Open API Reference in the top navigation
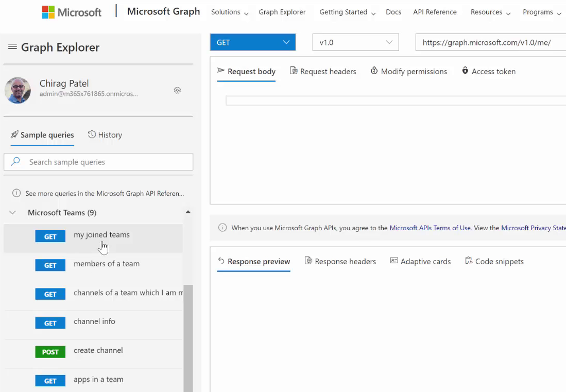The image size is (566, 392). coord(435,12)
